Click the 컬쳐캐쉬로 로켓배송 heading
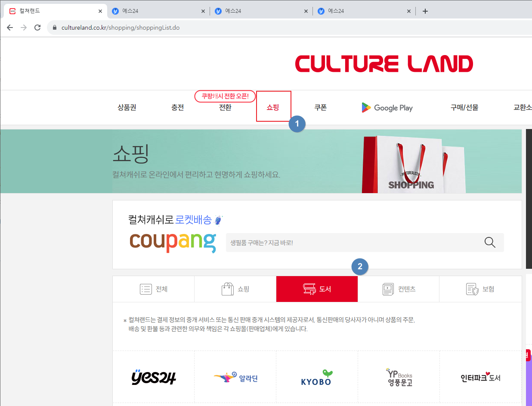This screenshot has width=532, height=406. [x=176, y=220]
